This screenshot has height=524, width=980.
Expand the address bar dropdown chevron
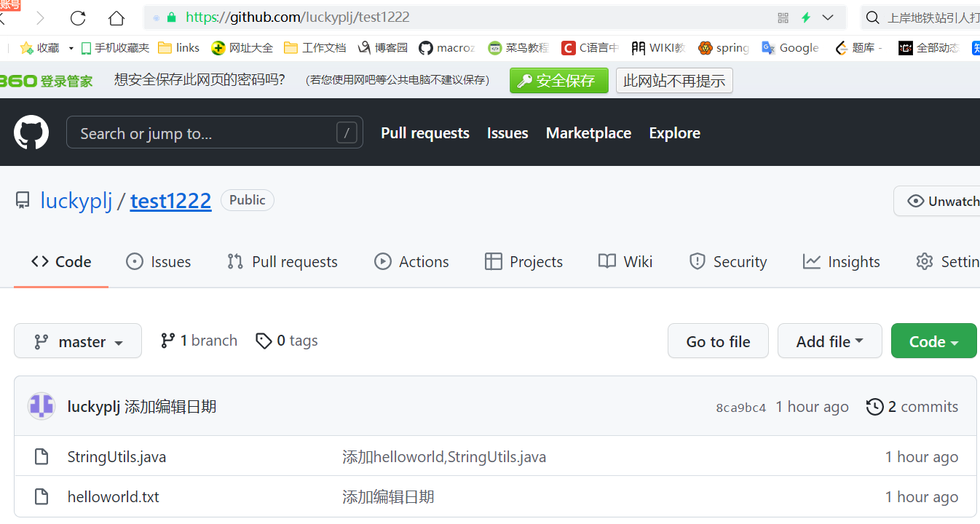point(828,17)
